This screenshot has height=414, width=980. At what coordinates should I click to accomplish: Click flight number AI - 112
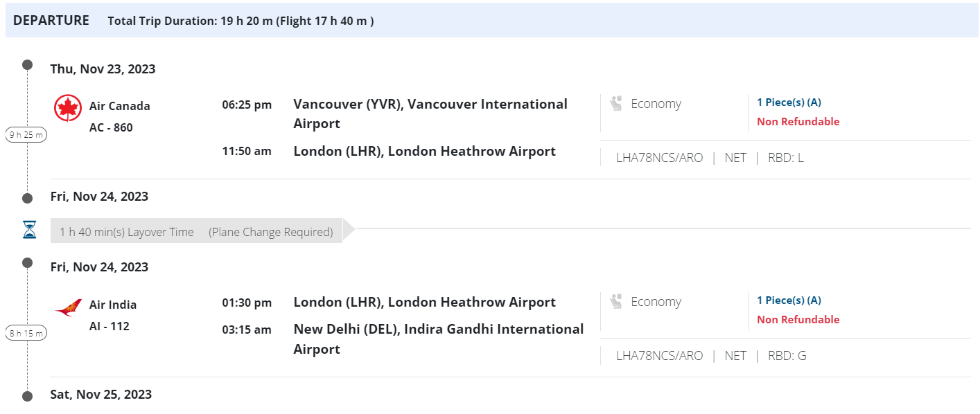[110, 326]
